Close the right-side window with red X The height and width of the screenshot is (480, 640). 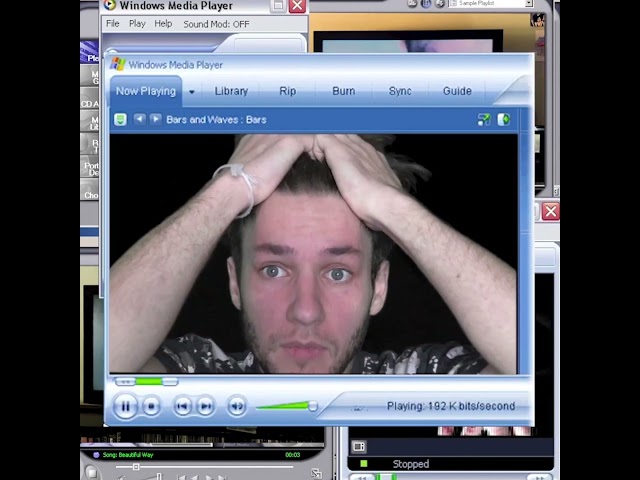tap(551, 211)
